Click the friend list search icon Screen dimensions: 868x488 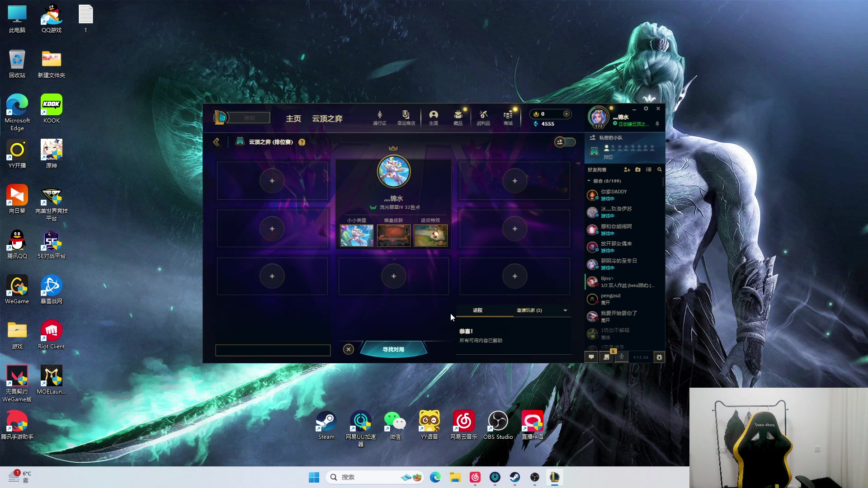660,169
